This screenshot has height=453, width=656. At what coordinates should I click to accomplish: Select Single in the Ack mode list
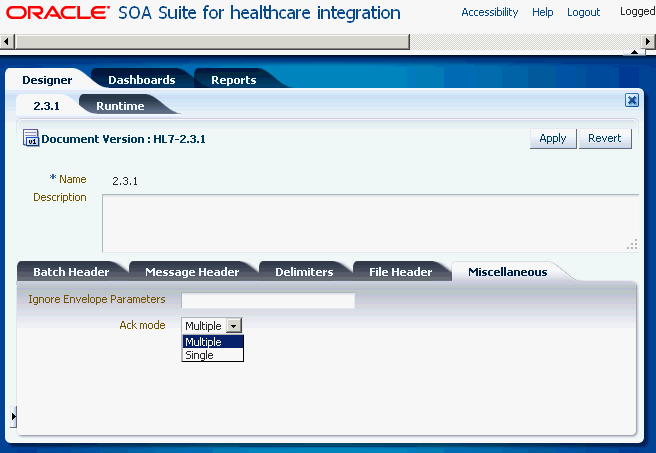[x=213, y=355]
